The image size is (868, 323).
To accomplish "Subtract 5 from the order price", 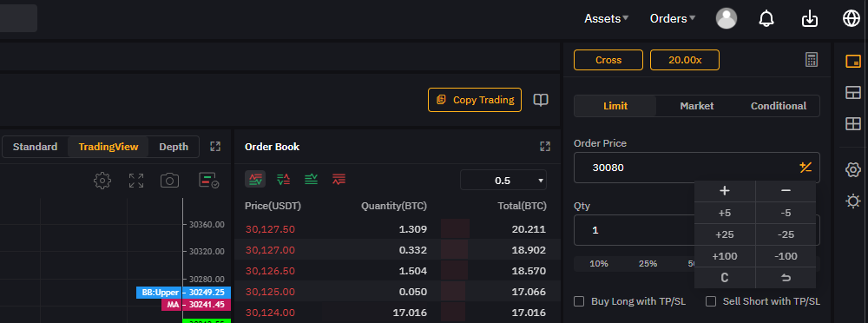I will point(786,213).
